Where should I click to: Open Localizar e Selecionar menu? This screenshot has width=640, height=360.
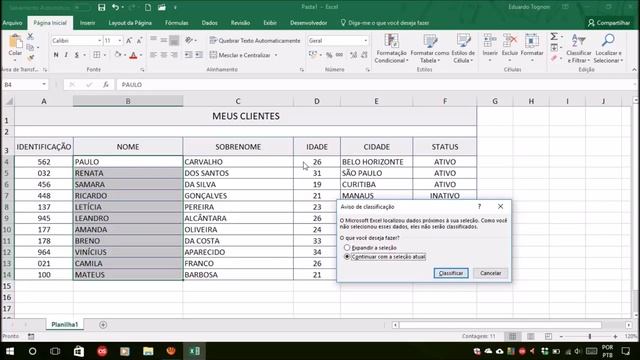point(608,49)
